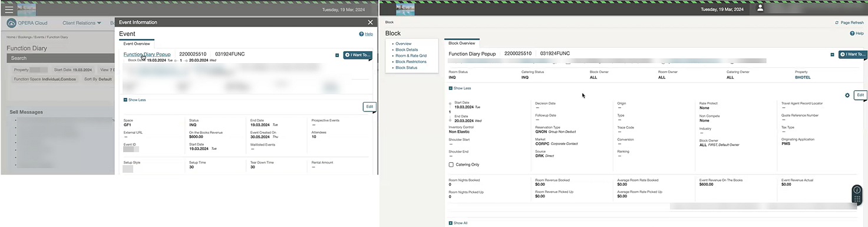Viewport: 868px width, 227px height.
Task: Jump to Overview in Block section links
Action: pos(404,44)
